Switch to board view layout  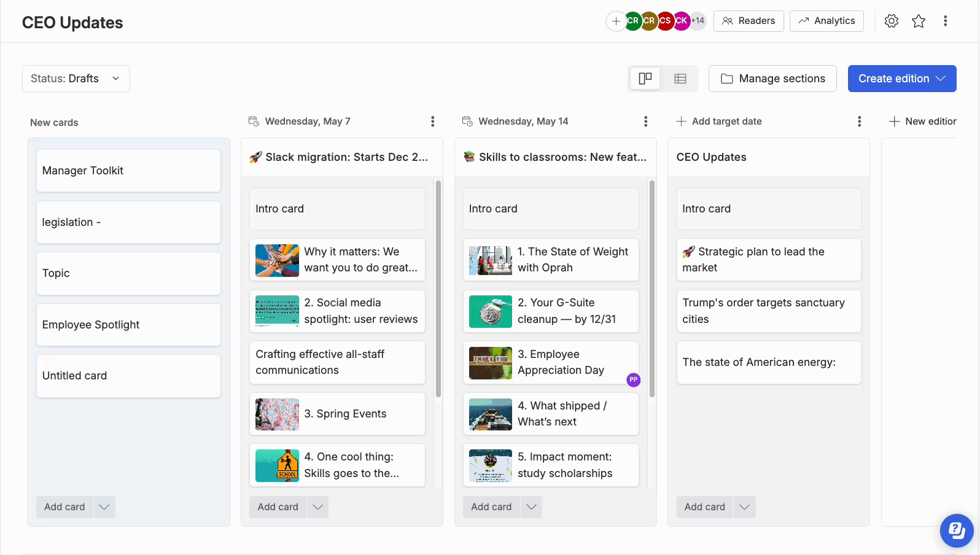[x=645, y=79]
